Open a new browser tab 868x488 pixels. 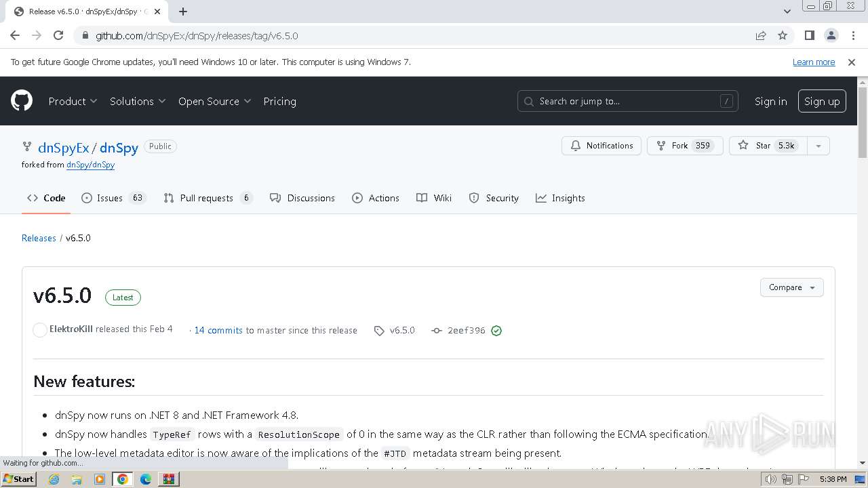click(x=183, y=11)
